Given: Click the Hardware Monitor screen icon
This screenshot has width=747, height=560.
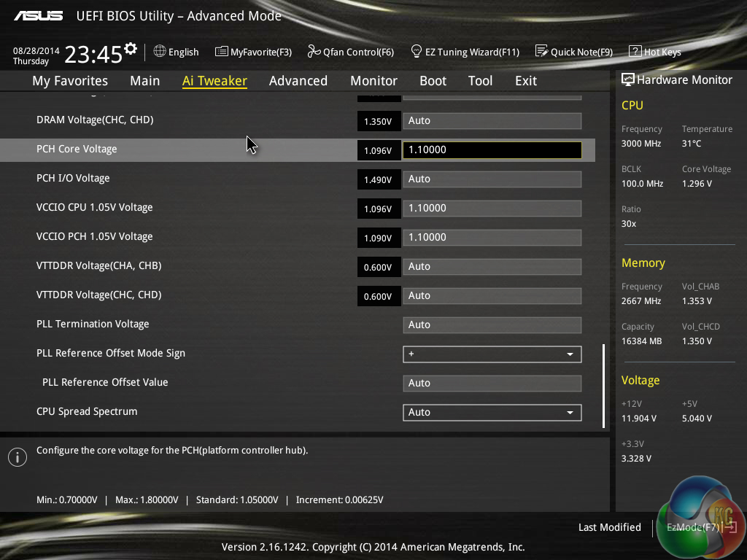Looking at the screenshot, I should (x=628, y=79).
